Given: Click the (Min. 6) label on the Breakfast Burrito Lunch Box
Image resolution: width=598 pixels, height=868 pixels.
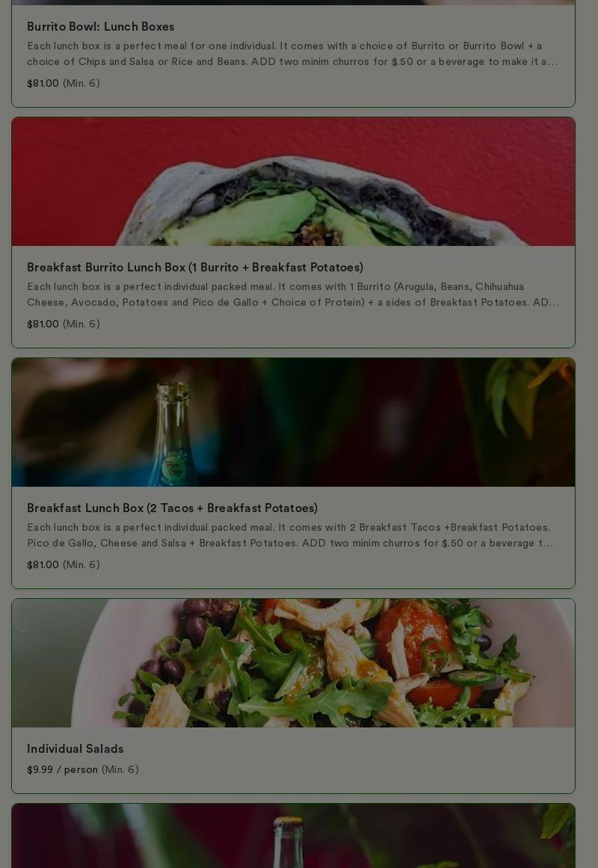Looking at the screenshot, I should pos(81,324).
